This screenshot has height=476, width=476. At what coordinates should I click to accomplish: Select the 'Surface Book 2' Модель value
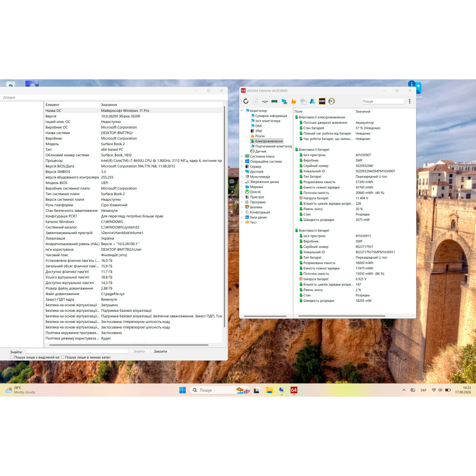point(113,144)
